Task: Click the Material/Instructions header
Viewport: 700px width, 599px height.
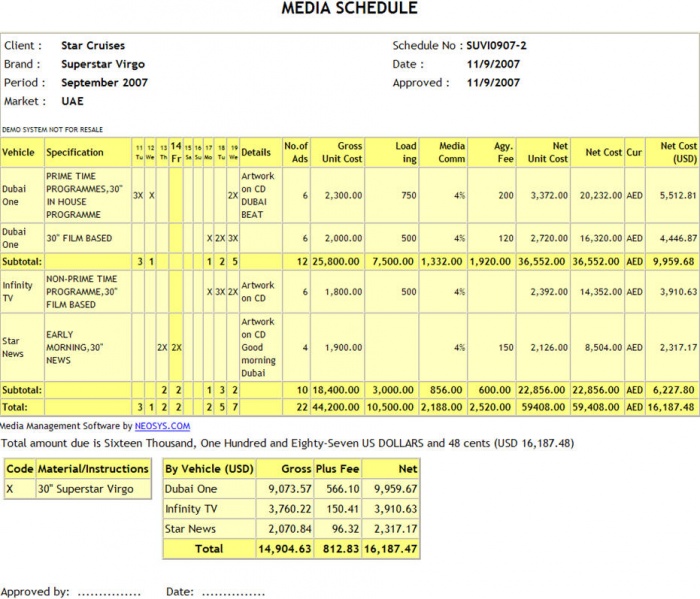Action: (x=93, y=469)
